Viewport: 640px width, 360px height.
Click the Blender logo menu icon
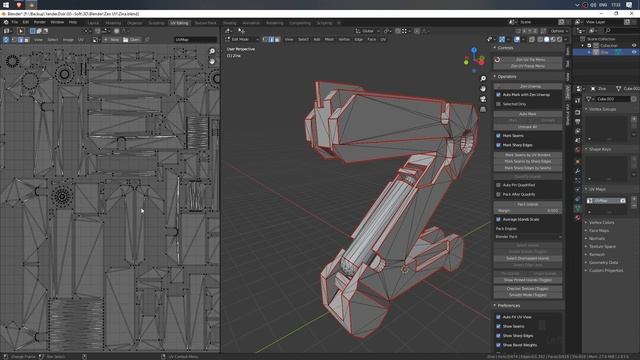(6, 22)
